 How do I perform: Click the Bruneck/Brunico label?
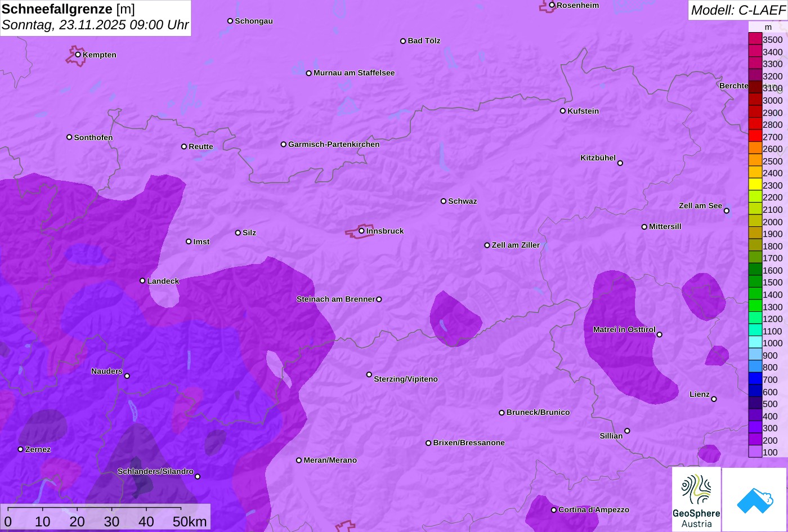[538, 412]
